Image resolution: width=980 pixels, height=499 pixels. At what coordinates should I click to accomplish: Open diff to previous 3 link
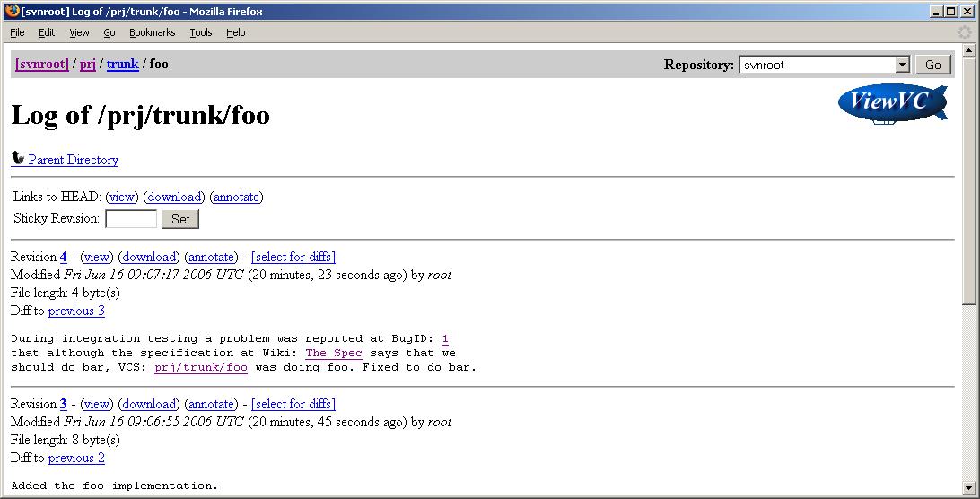[x=76, y=311]
